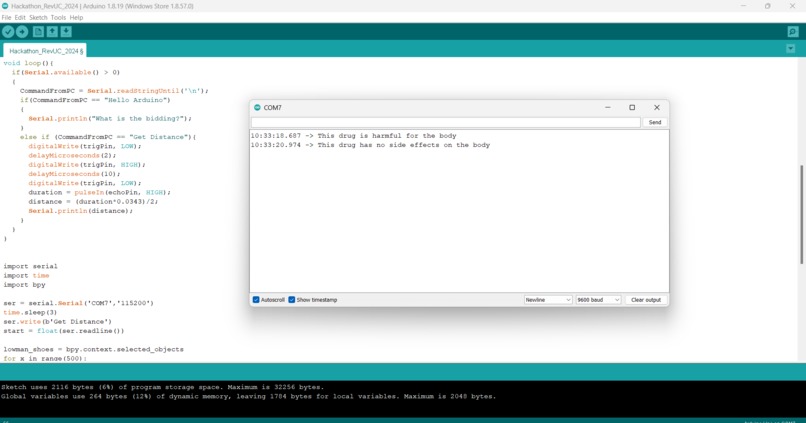
Task: Click the 'Global variables use 264 bytes' console line
Action: [249, 396]
